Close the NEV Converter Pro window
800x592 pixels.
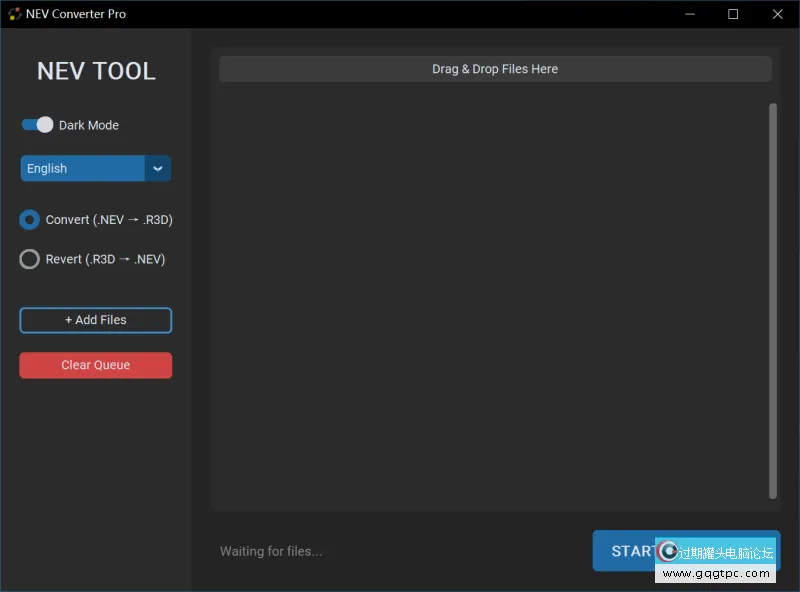point(777,14)
